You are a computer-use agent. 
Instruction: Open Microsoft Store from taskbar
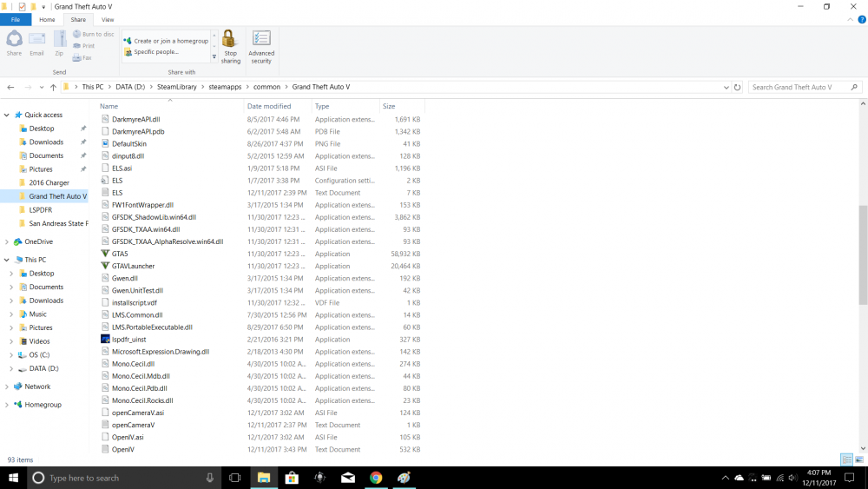(292, 478)
